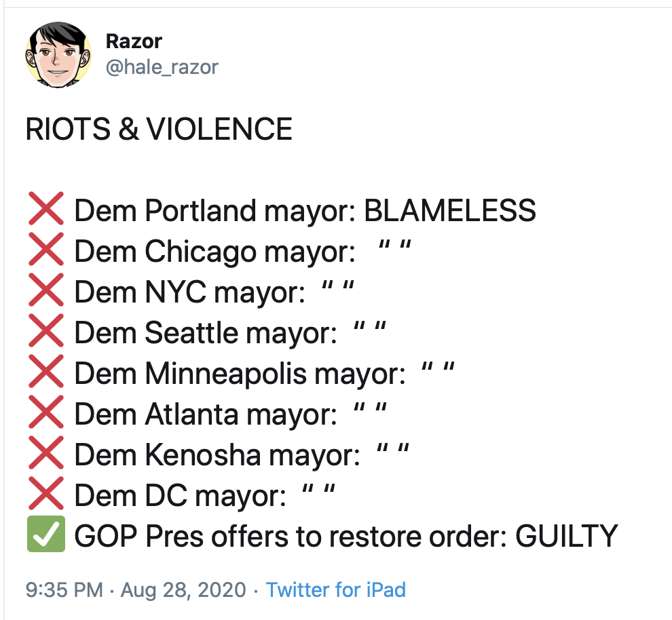Click Razor's cartoon avatar picture

(58, 55)
